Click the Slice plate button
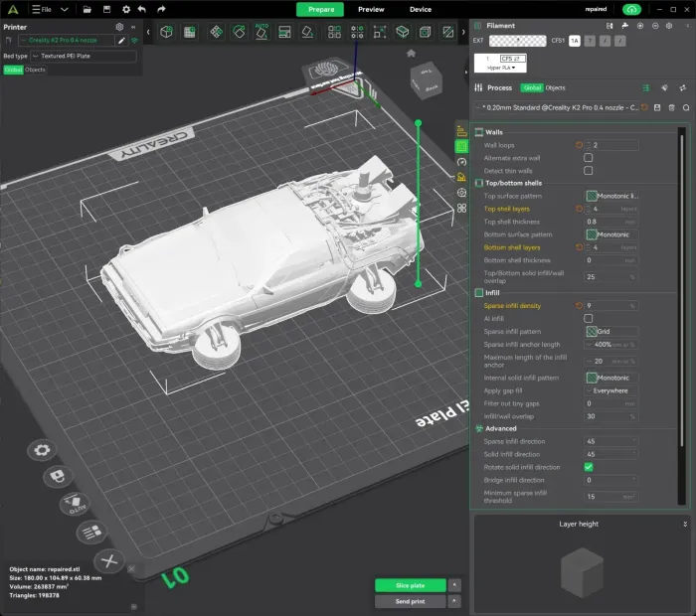The height and width of the screenshot is (616, 696). (410, 585)
